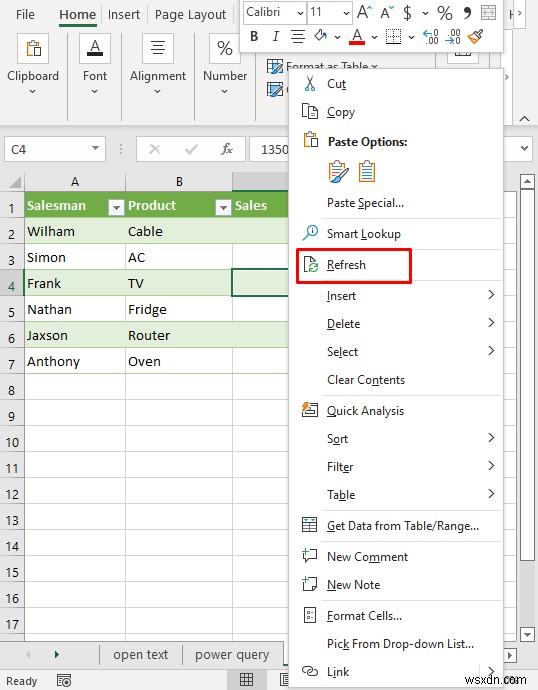Click the Bold button in mini toolbar
The height and width of the screenshot is (690, 538).
[x=254, y=37]
